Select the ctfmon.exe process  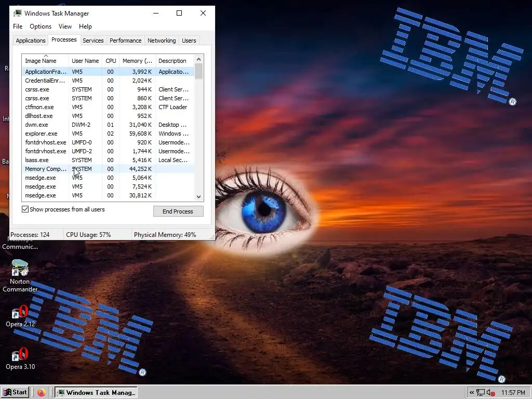108,107
